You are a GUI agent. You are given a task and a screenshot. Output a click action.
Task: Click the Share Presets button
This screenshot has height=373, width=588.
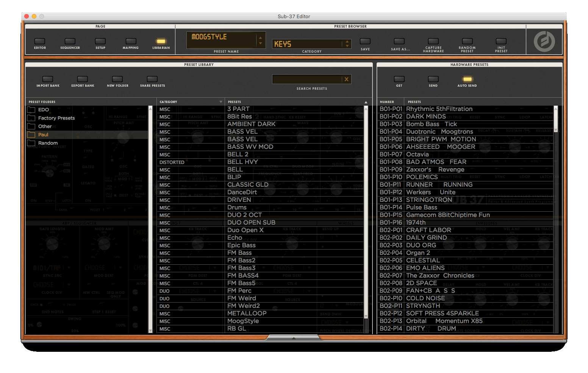152,79
